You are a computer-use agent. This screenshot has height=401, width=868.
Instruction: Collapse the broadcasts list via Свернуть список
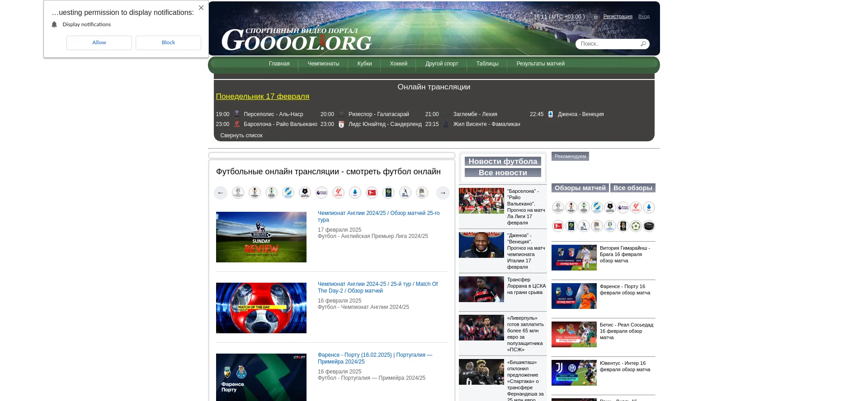point(241,135)
